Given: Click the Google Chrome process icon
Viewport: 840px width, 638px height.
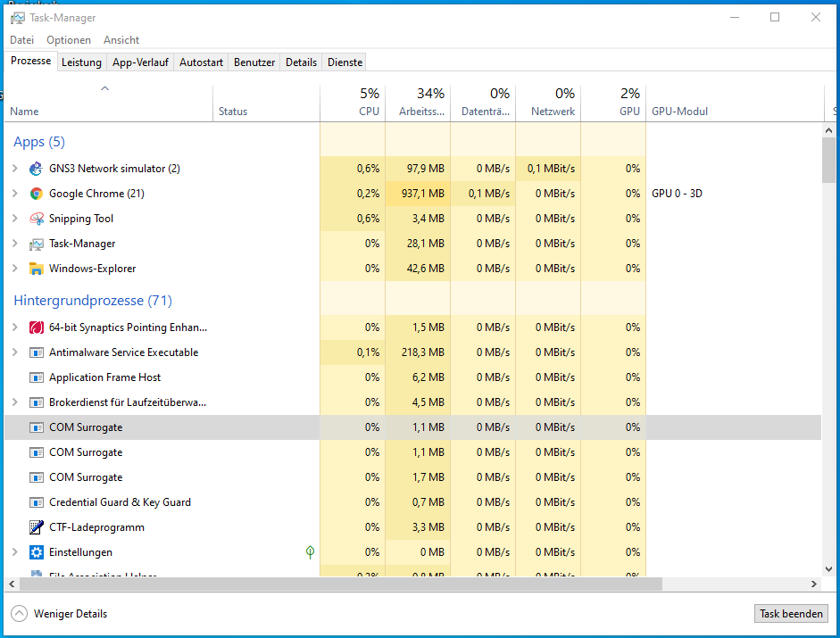Looking at the screenshot, I should click(x=36, y=194).
